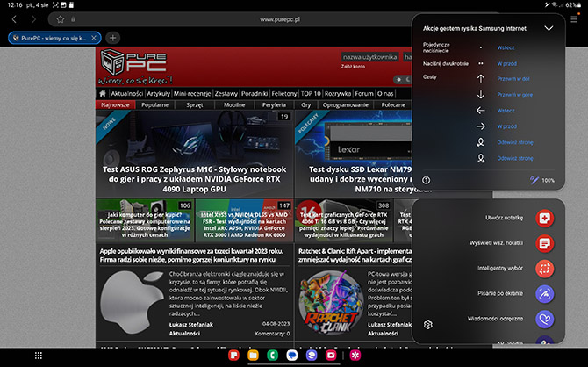Viewport: 588px width, 367px height.
Task: Open the yellow folder app in taskbar
Action: (x=253, y=355)
